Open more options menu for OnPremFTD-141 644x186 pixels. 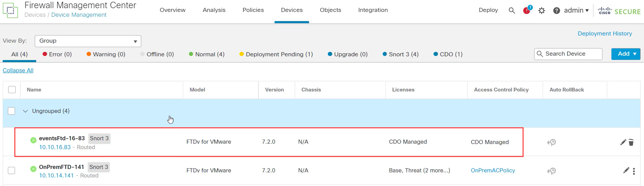click(x=634, y=171)
